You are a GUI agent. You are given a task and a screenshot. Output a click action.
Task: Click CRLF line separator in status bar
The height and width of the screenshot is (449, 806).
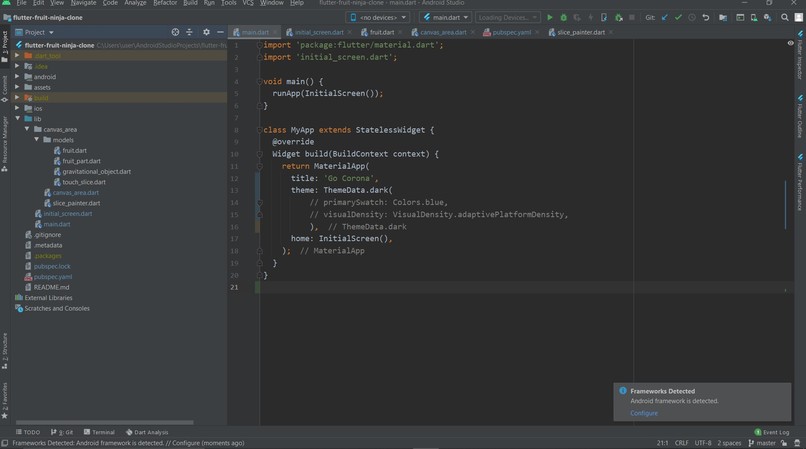pos(681,443)
